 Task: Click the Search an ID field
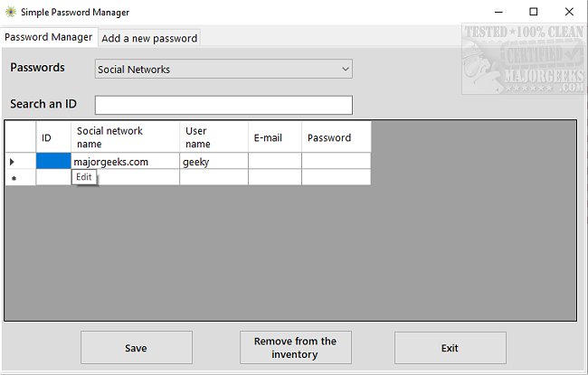[x=223, y=105]
